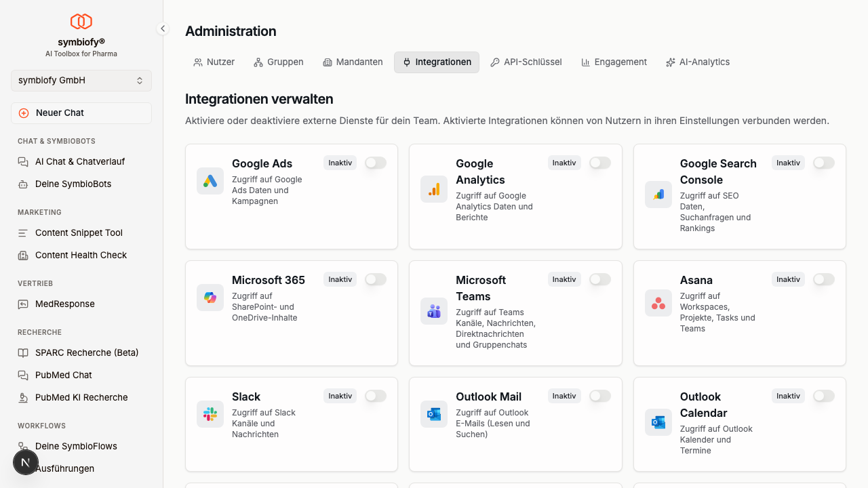Click the Google Ads integration icon

click(210, 181)
